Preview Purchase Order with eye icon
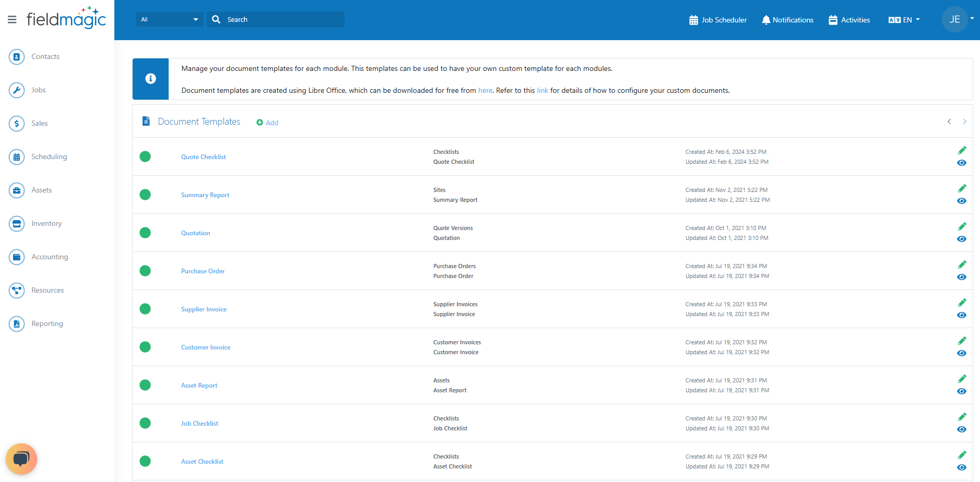980x482 pixels. click(x=962, y=277)
